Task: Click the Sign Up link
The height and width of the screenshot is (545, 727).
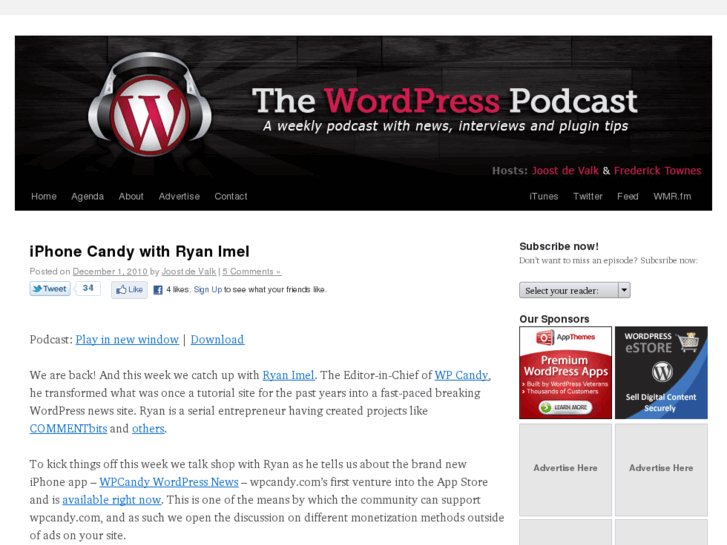Action: (x=208, y=289)
